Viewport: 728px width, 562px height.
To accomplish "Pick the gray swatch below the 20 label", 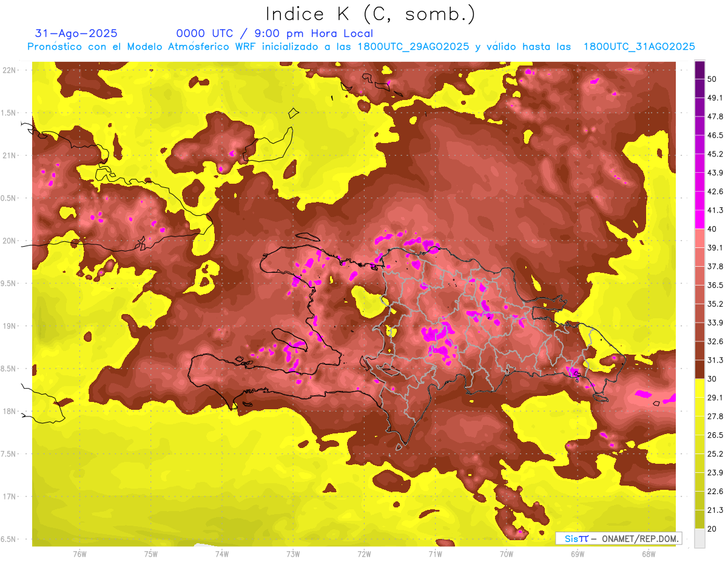I will (699, 538).
